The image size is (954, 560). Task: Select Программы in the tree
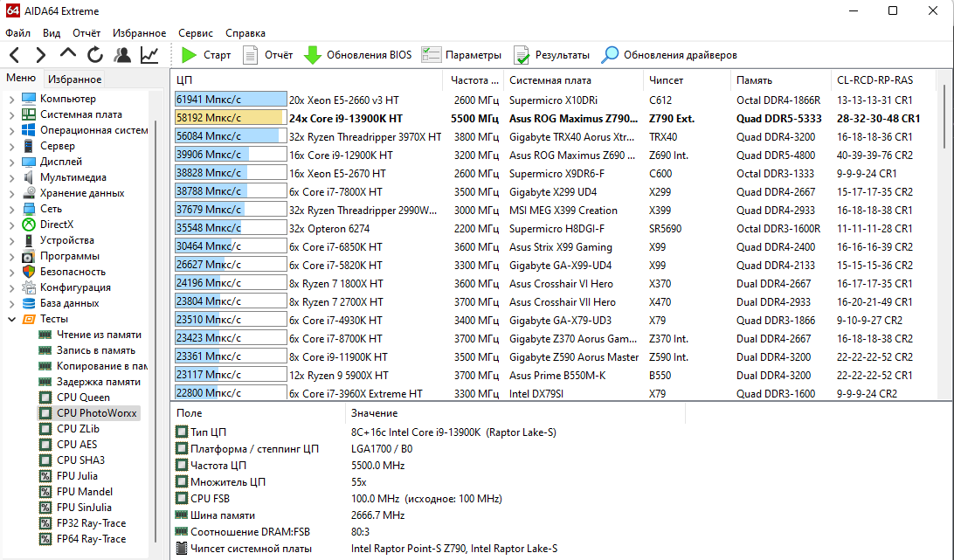(x=69, y=256)
